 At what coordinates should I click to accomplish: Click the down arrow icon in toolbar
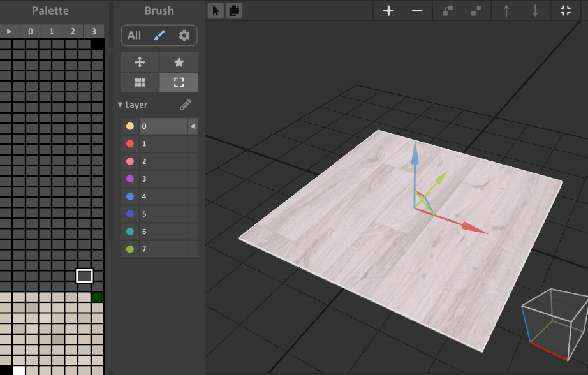pyautogui.click(x=535, y=11)
